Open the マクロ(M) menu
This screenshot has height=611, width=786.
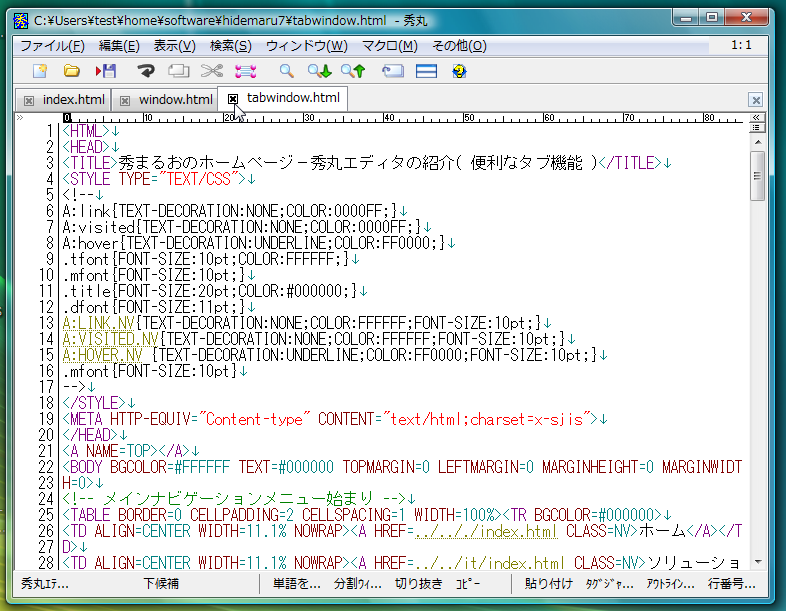click(389, 46)
